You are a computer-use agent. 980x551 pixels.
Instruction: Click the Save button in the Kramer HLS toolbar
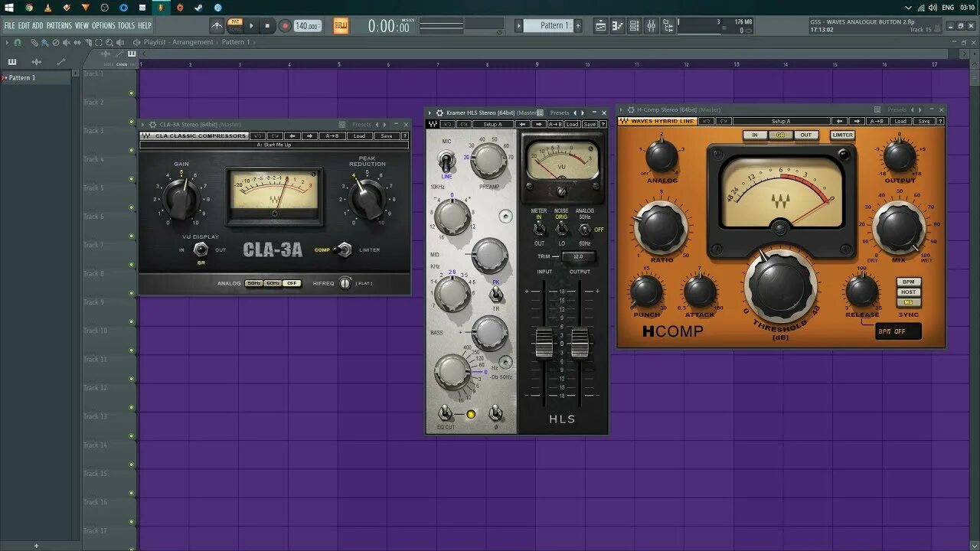(589, 124)
